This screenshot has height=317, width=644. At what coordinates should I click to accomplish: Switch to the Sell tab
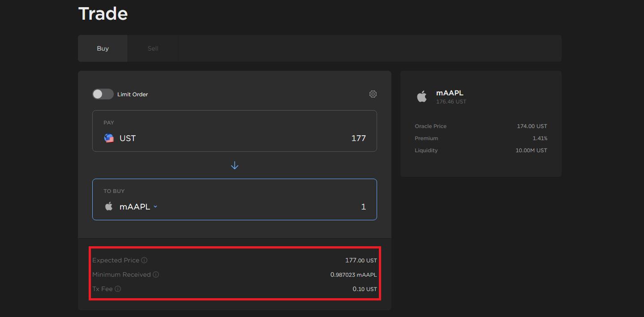152,48
